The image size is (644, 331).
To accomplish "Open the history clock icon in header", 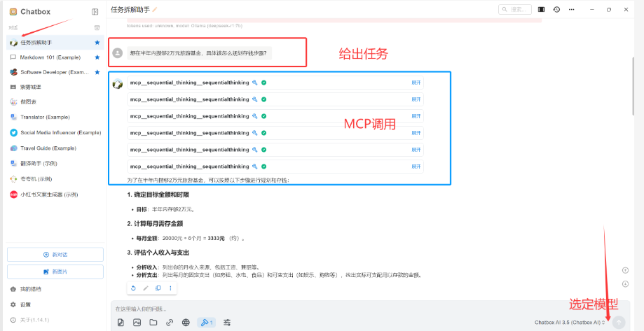I will pos(556,9).
